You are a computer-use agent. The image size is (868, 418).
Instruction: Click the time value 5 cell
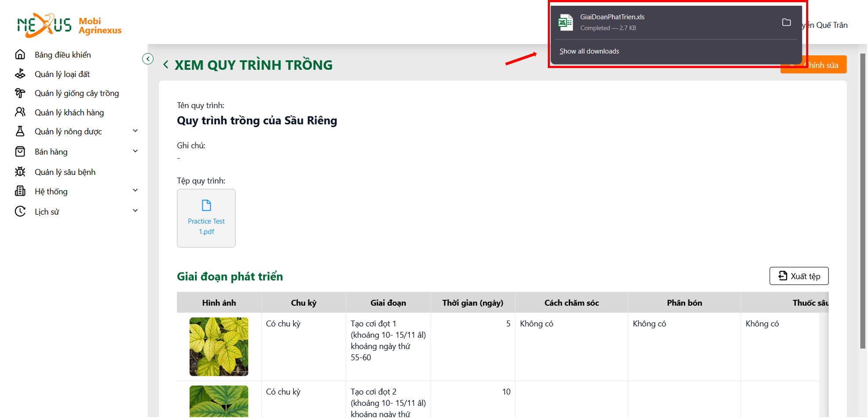[473, 347]
